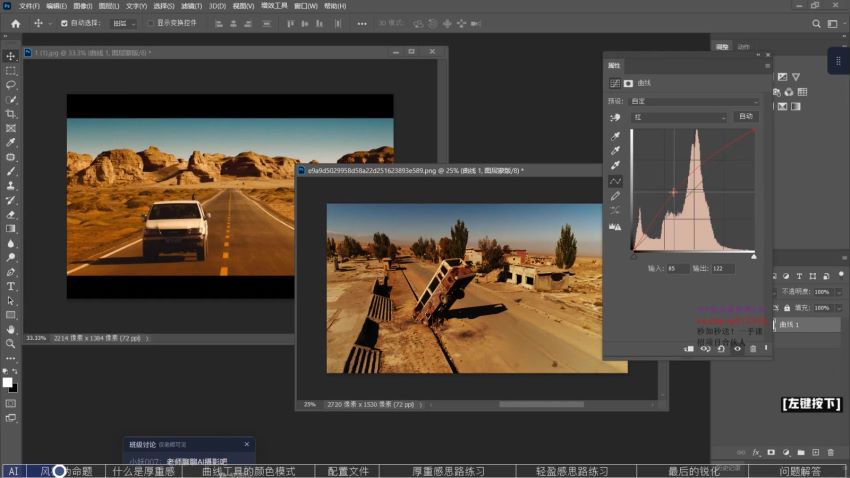This screenshot has height=478, width=850.
Task: Jump to chapter 最后的锐化
Action: (694, 471)
